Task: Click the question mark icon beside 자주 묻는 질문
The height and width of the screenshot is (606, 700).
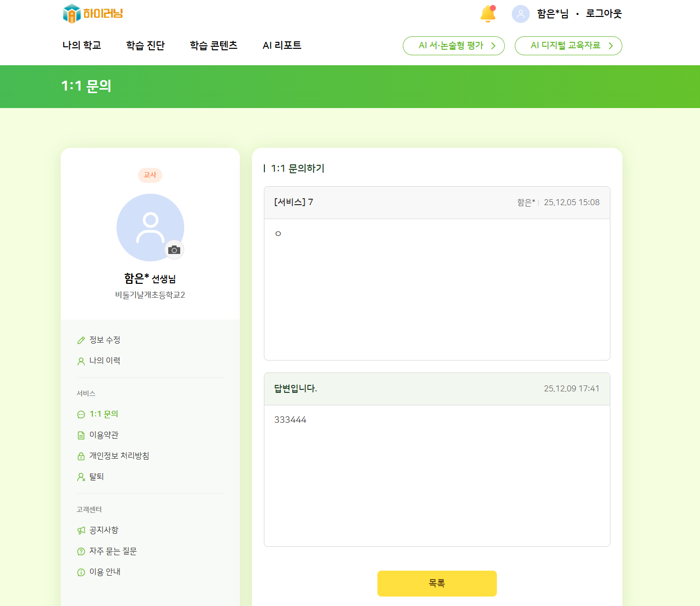Action: coord(81,552)
